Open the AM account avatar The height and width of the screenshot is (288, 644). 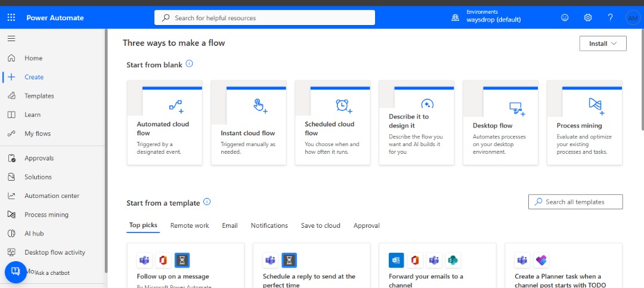tap(633, 18)
